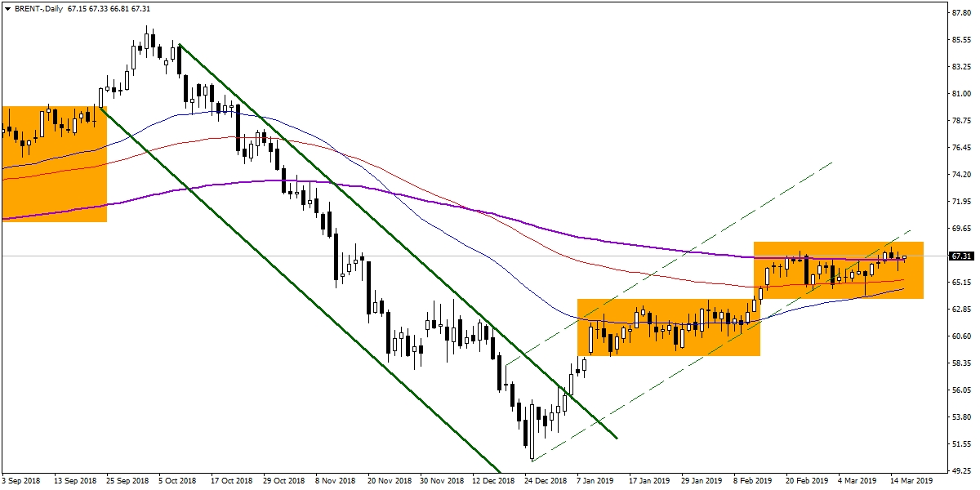Select the 53.80 price axis label
This screenshot has height=490, width=980.
point(960,417)
